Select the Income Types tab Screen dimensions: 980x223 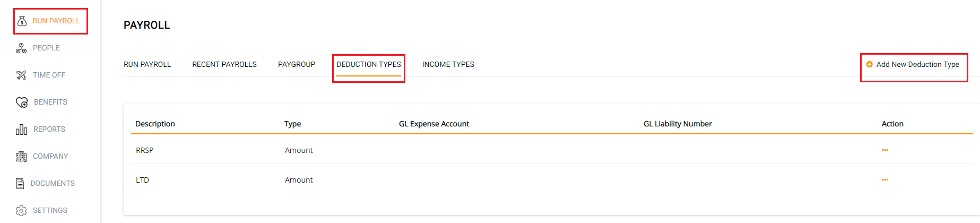(x=448, y=65)
